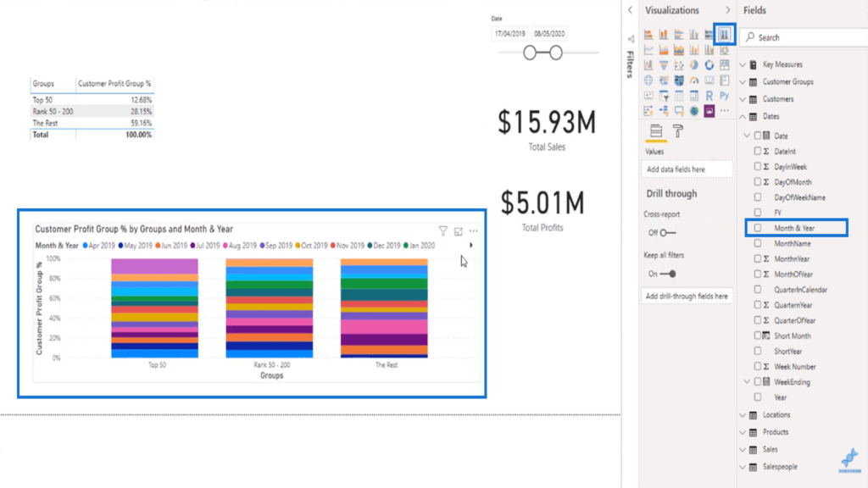The width and height of the screenshot is (868, 488).
Task: Select the Decomposition tree visual
Action: (x=663, y=111)
